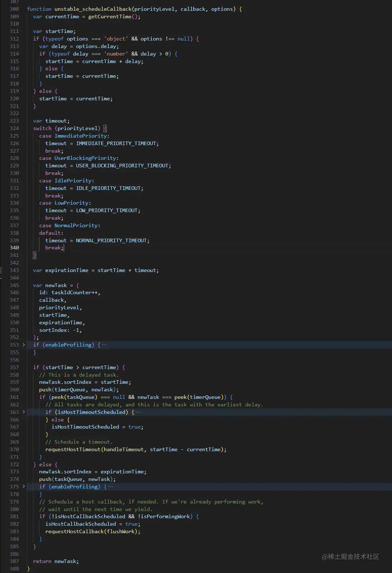
Task: Click options.delay on line 313
Action: (96, 46)
